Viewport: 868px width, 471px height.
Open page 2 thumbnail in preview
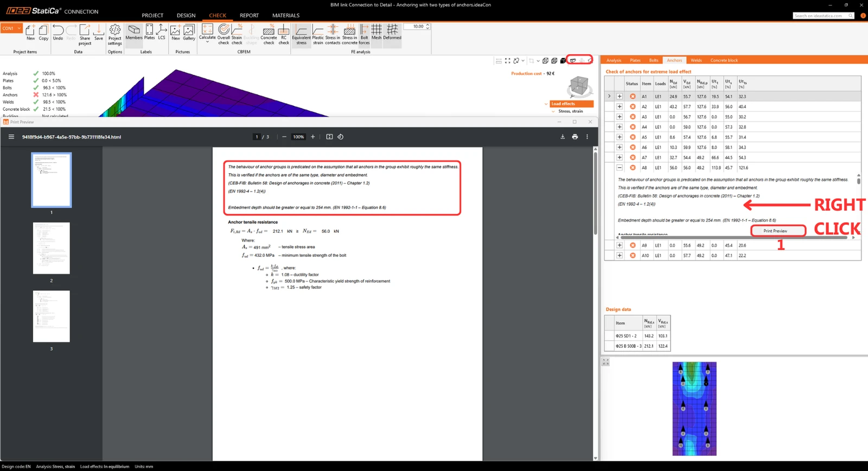click(52, 248)
